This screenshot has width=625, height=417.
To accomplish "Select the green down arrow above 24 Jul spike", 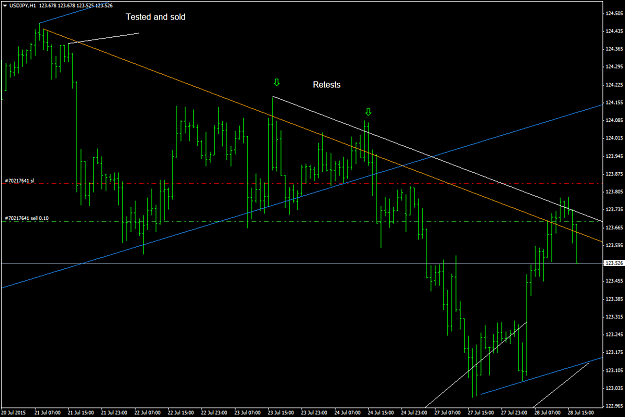I will (x=368, y=112).
